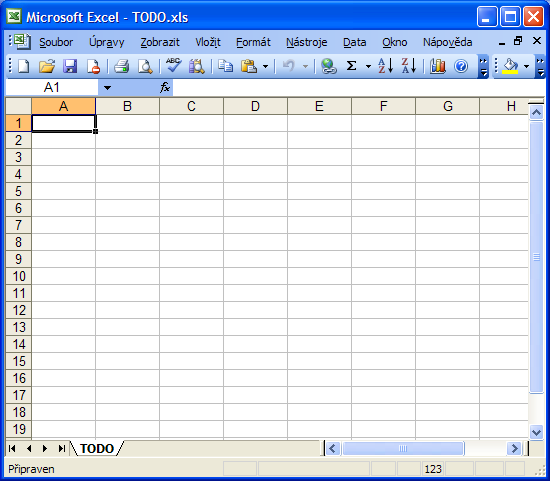Image resolution: width=550 pixels, height=481 pixels.
Task: Click the Excel workbook icon in the menu bar
Action: pyautogui.click(x=23, y=42)
